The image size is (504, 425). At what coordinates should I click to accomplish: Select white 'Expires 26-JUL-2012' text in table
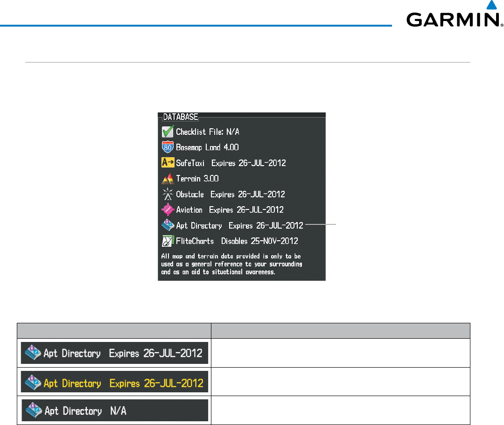coord(155,353)
